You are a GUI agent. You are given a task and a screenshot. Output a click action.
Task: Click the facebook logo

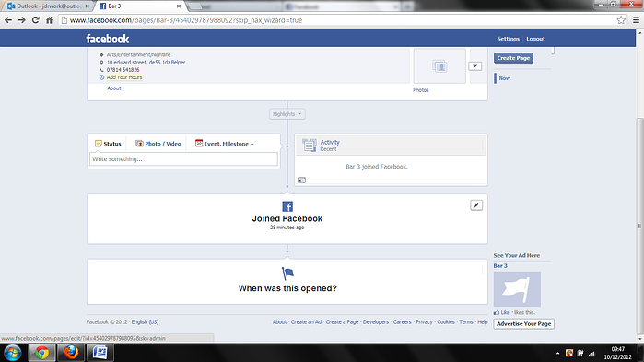[x=108, y=39]
